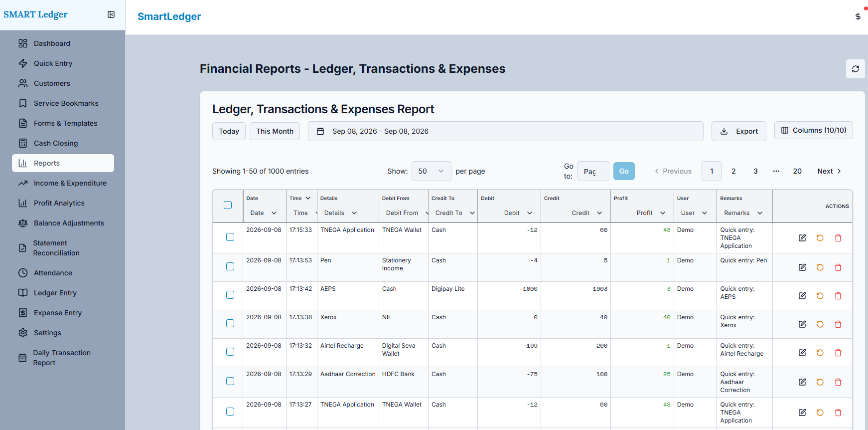Open the 50 per page dropdown
The height and width of the screenshot is (430, 868).
click(x=432, y=171)
